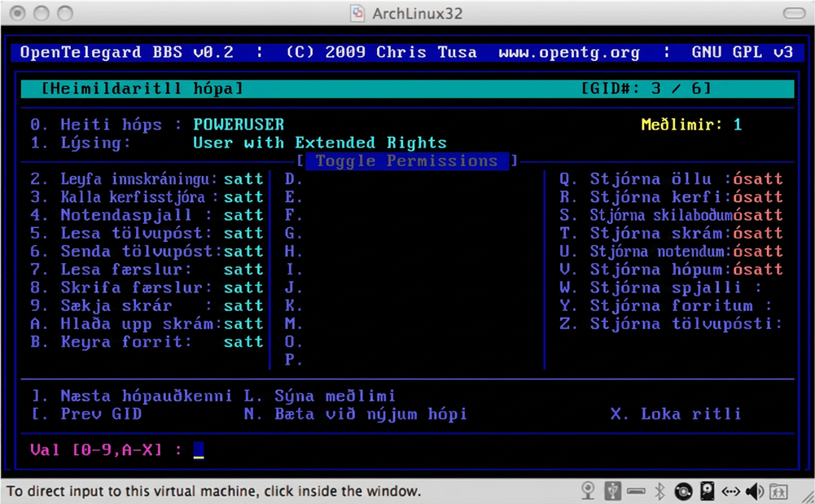This screenshot has width=815, height=504.
Task: Click the '[Heimildaritll hópa]' title text
Action: 142,89
